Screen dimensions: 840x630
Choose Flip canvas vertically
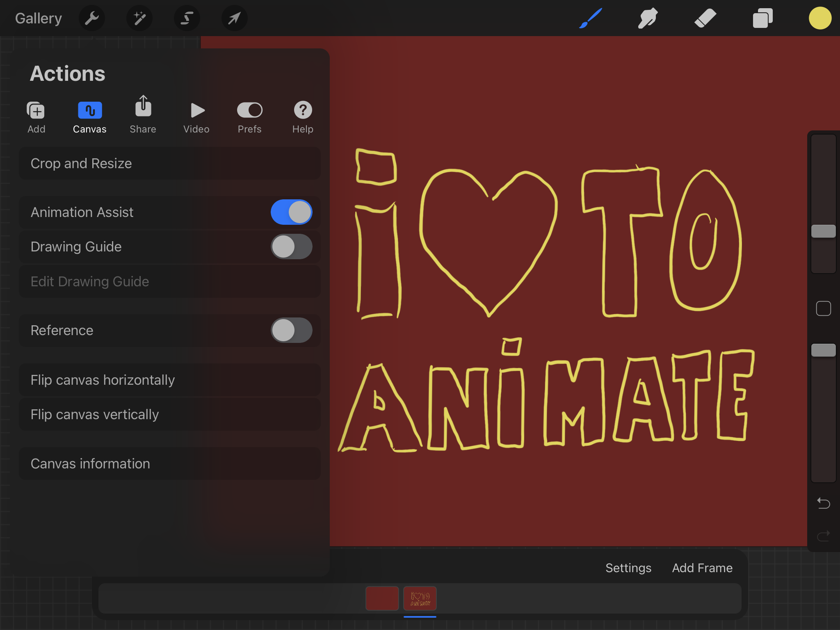coord(170,414)
